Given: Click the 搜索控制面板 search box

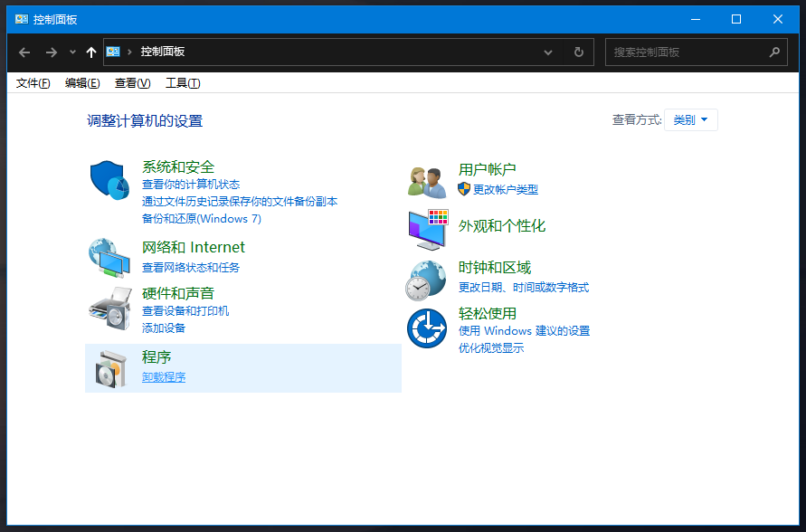Looking at the screenshot, I should 696,52.
